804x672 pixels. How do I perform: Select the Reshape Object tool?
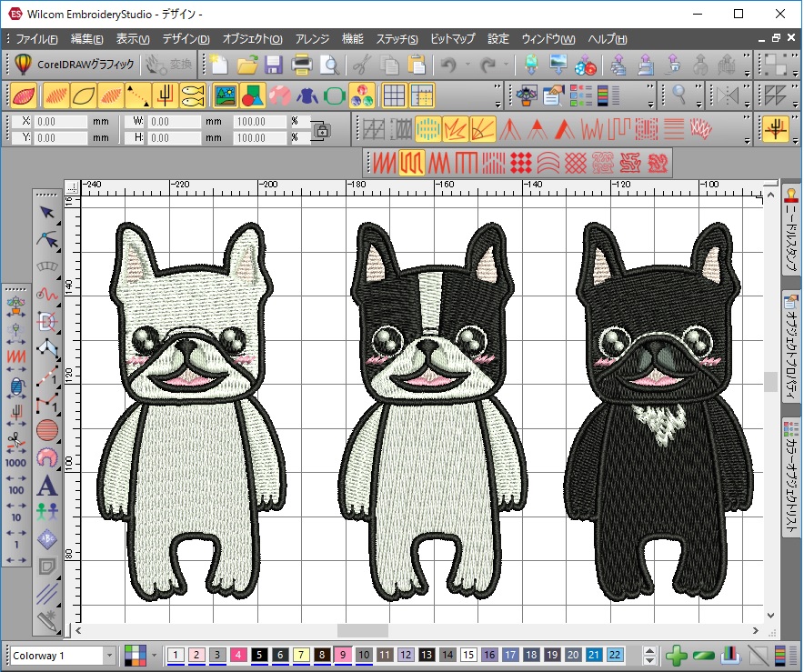47,240
